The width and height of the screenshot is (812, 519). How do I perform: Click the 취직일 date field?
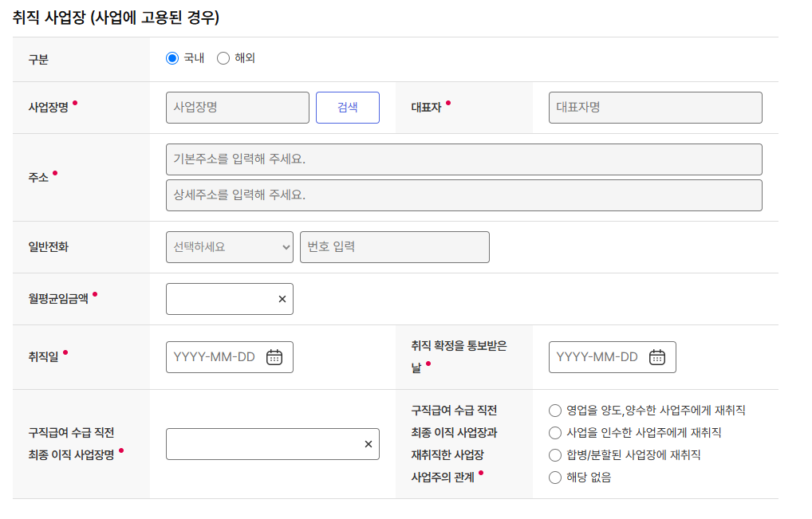(x=230, y=357)
